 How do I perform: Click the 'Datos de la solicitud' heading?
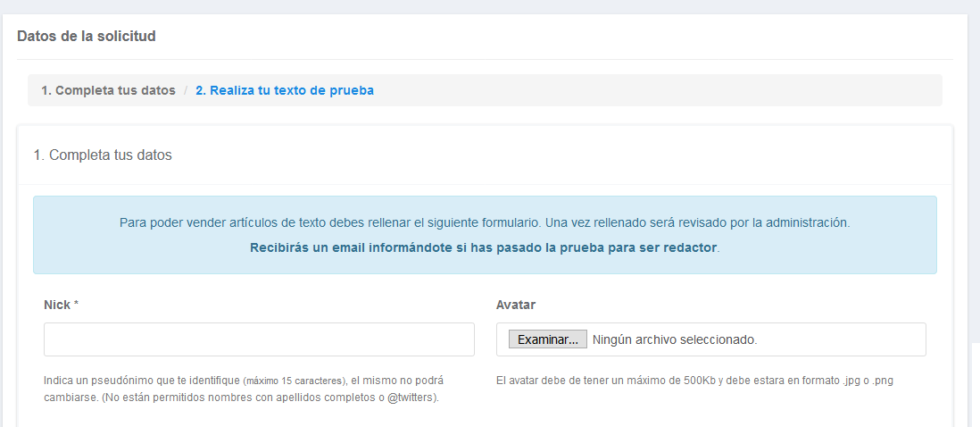[87, 37]
